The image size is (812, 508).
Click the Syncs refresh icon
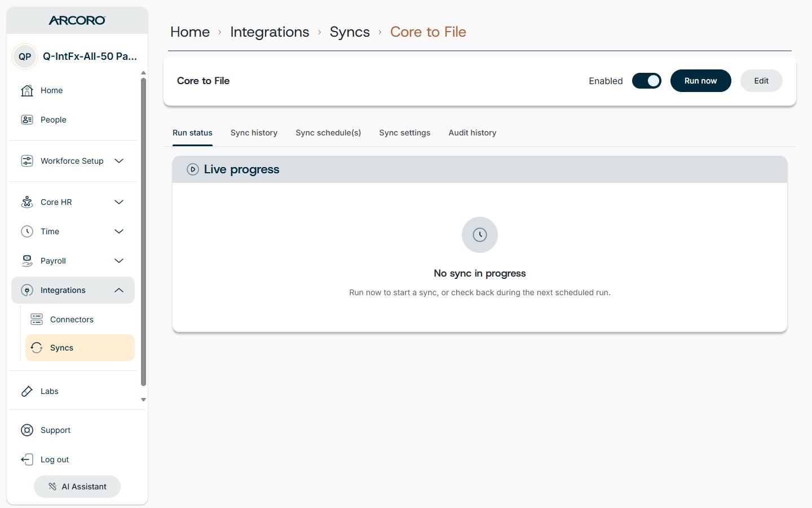click(x=37, y=348)
